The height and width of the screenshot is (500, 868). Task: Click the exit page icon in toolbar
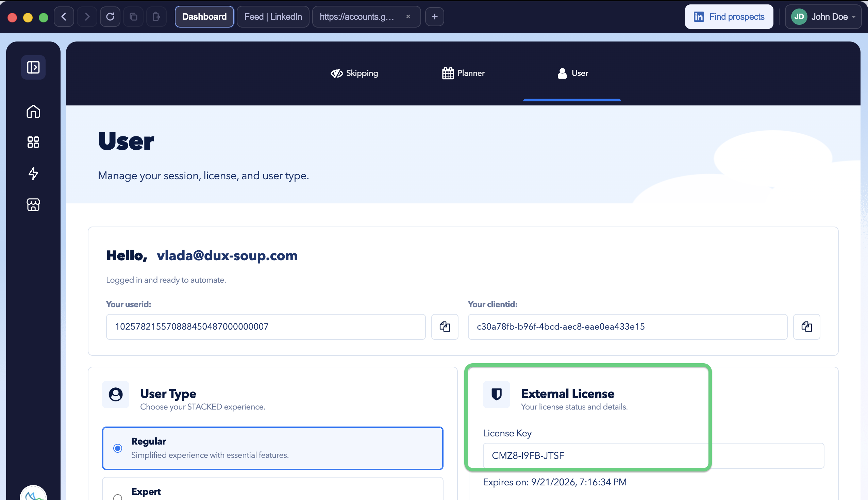tap(156, 16)
